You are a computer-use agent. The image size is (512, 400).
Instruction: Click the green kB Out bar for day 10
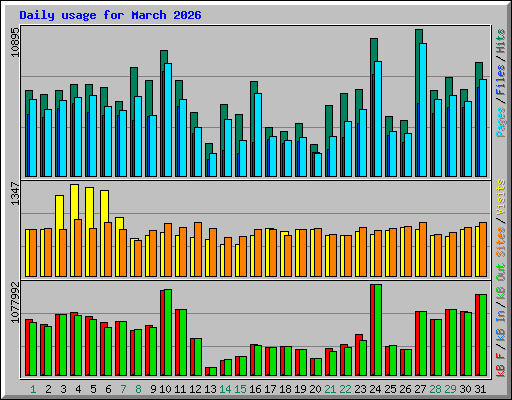[168, 332]
